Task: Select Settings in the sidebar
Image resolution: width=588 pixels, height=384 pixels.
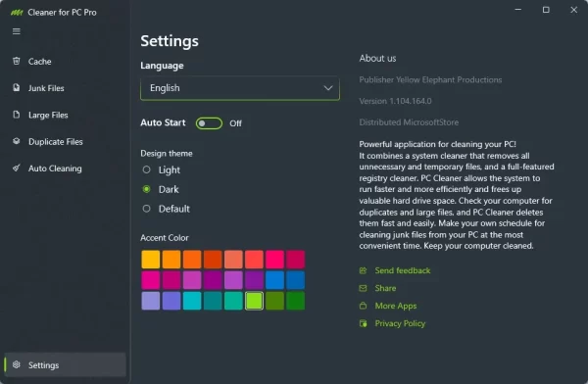Action: [x=66, y=364]
